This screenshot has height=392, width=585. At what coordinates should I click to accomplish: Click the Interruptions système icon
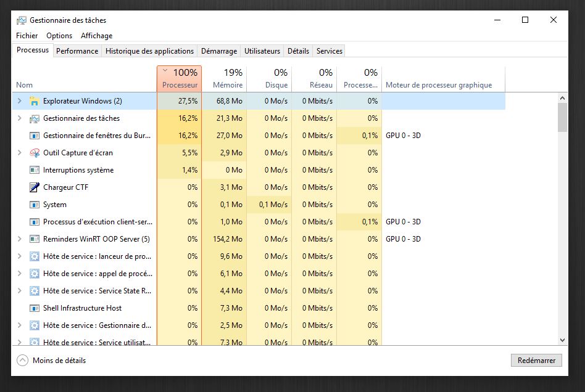click(x=35, y=170)
